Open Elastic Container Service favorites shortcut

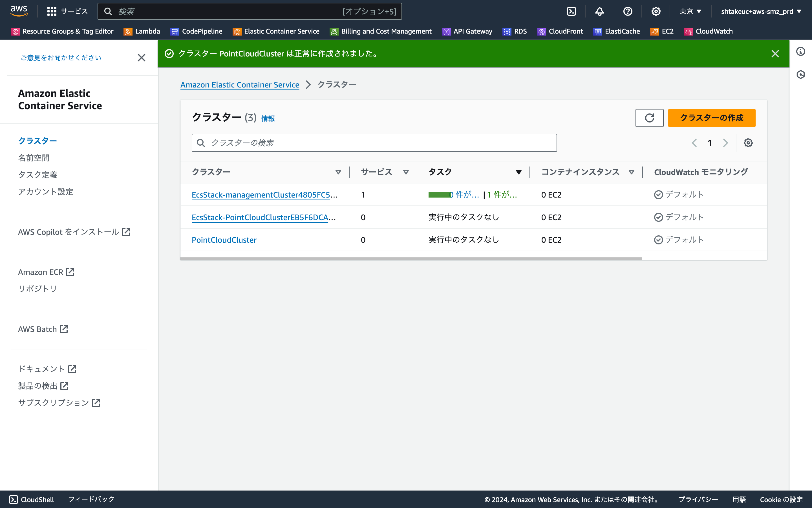276,31
